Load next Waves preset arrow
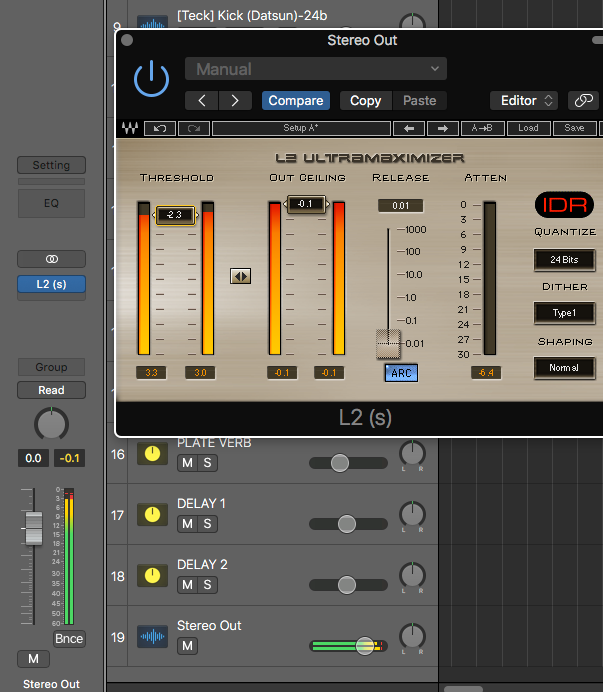The height and width of the screenshot is (692, 603). point(443,128)
